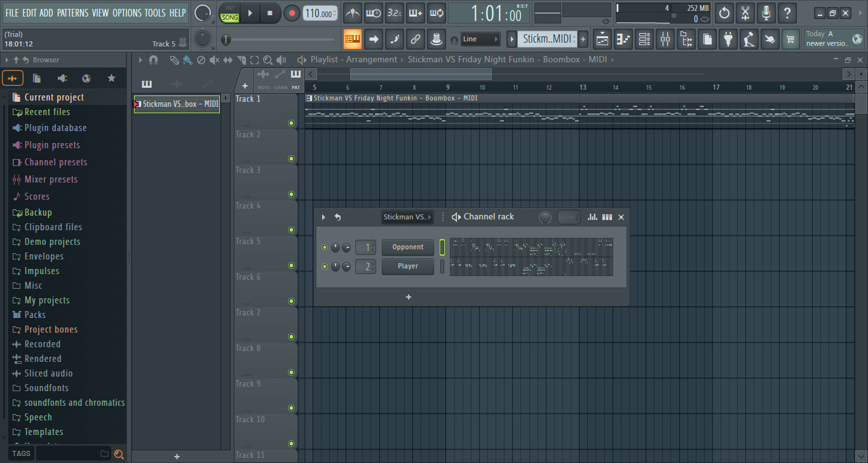Viewport: 868px width, 463px height.
Task: Open the OPTIONS menu
Action: click(127, 12)
